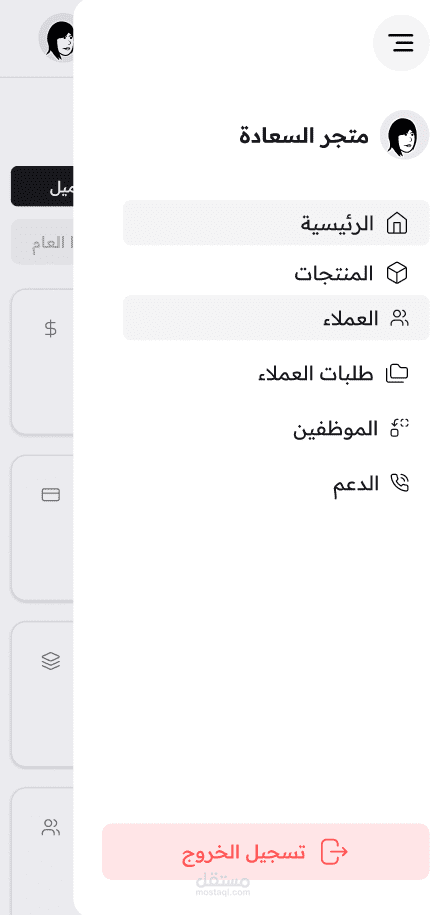Viewport: 446px width, 915px height.
Task: Click the logout arrow icon
Action: (334, 851)
